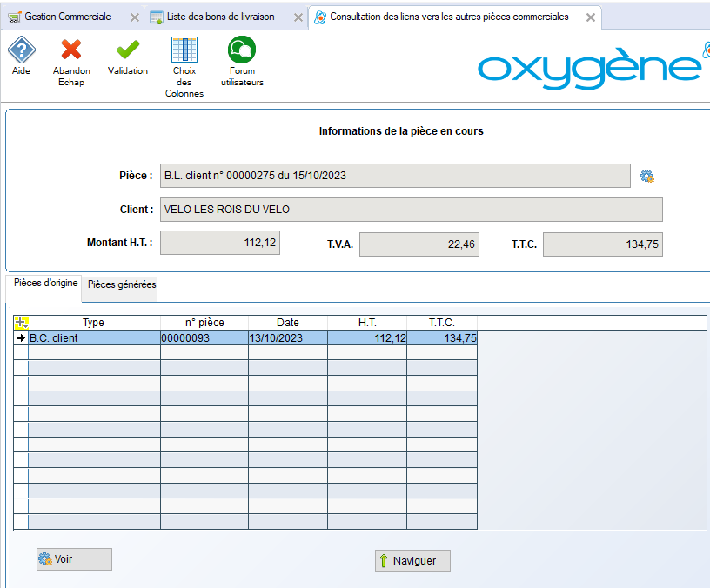The height and width of the screenshot is (588, 710).
Task: Click the Abandon Echap red cross icon
Action: point(71,50)
